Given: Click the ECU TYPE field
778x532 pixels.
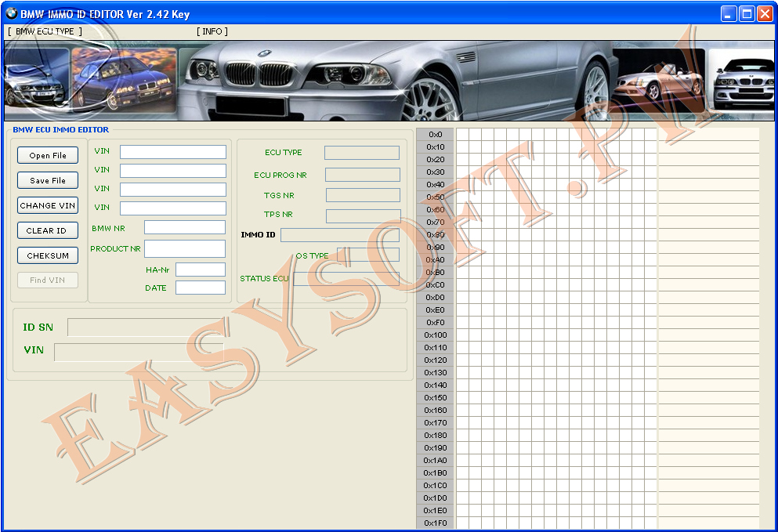Looking at the screenshot, I should (362, 153).
